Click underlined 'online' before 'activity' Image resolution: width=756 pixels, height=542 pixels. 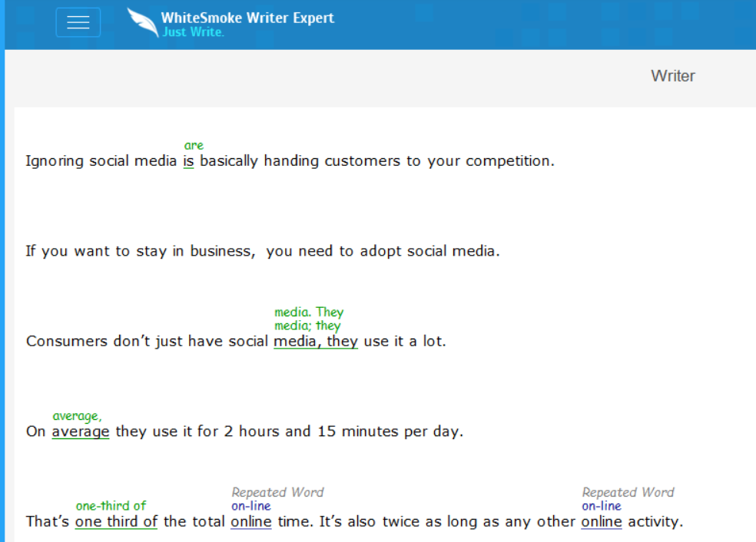point(602,521)
